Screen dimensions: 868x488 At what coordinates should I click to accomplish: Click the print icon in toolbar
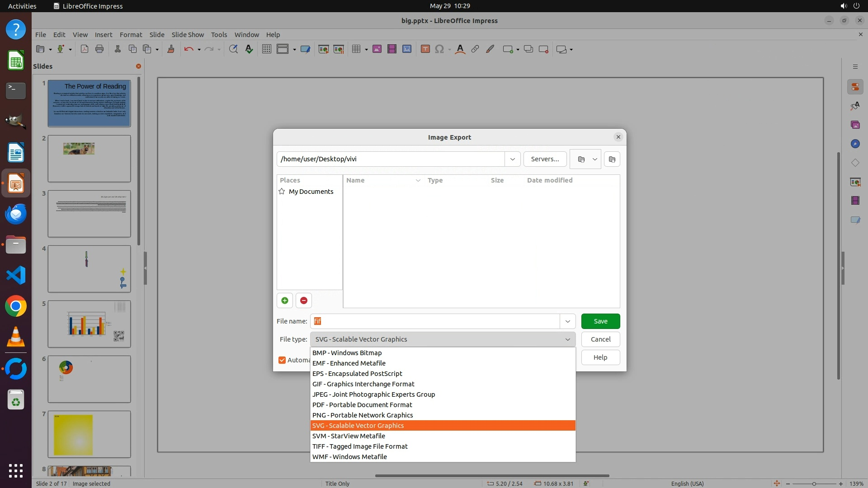click(99, 49)
